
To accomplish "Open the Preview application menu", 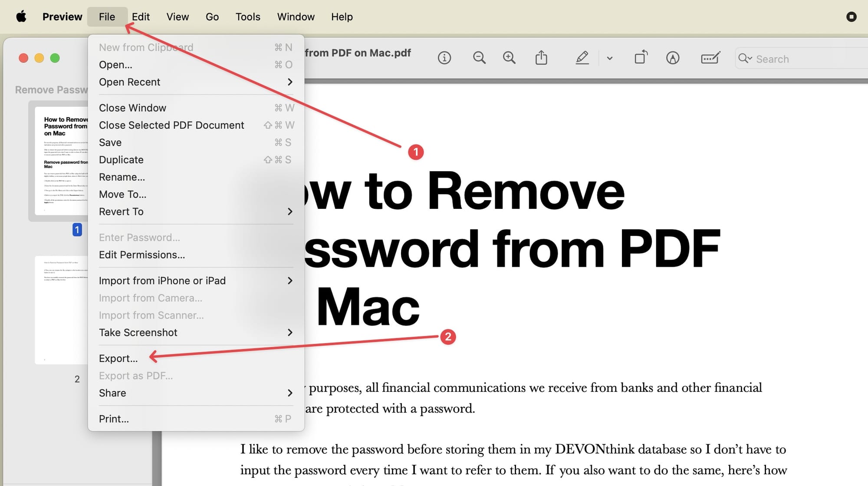I will point(62,17).
